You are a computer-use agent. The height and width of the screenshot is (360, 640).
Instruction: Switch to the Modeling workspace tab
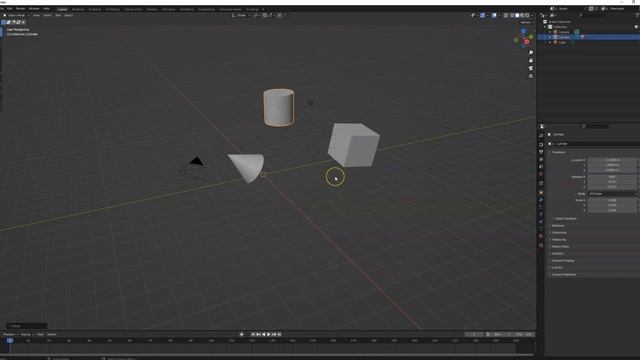78,9
